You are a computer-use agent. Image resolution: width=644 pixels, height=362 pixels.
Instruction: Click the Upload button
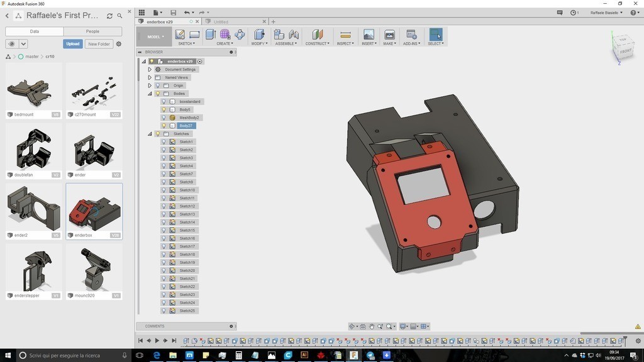coord(73,44)
